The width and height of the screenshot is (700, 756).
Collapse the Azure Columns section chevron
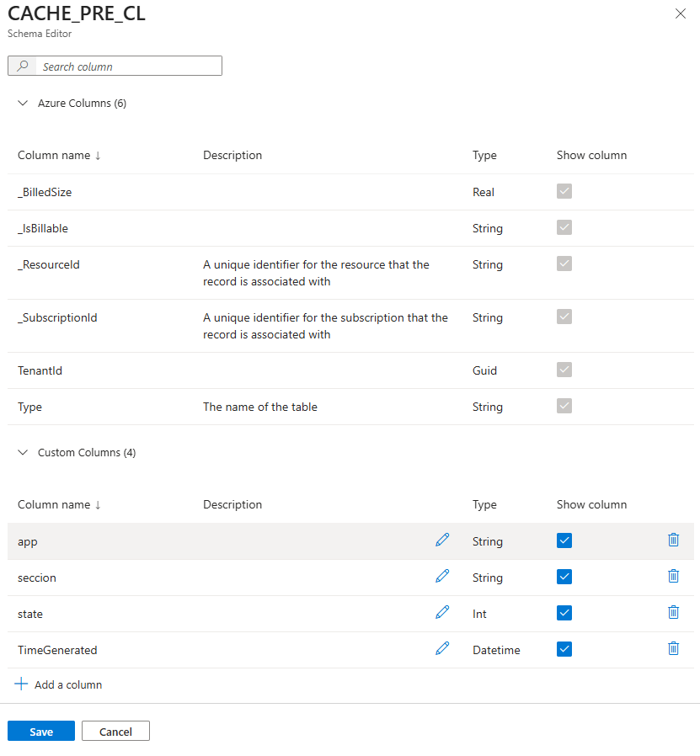(23, 104)
